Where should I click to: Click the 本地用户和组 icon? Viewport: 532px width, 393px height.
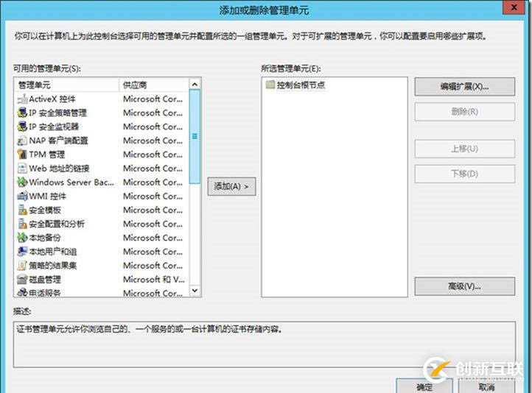[x=22, y=252]
